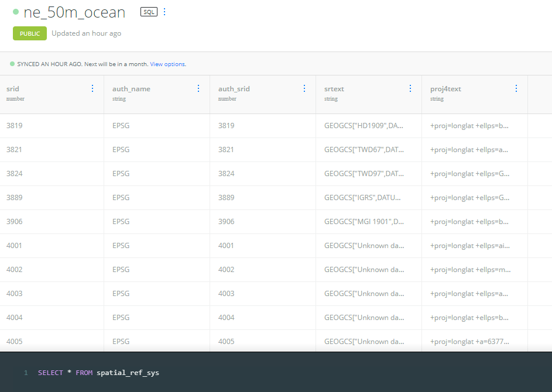Click the SYNCED AN HOUR AGO status text
Viewport: 552px width, 392px height.
point(50,64)
